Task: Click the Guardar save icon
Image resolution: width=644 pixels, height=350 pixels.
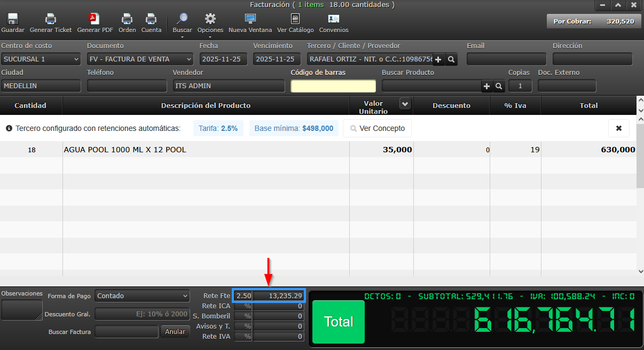Action: click(13, 19)
